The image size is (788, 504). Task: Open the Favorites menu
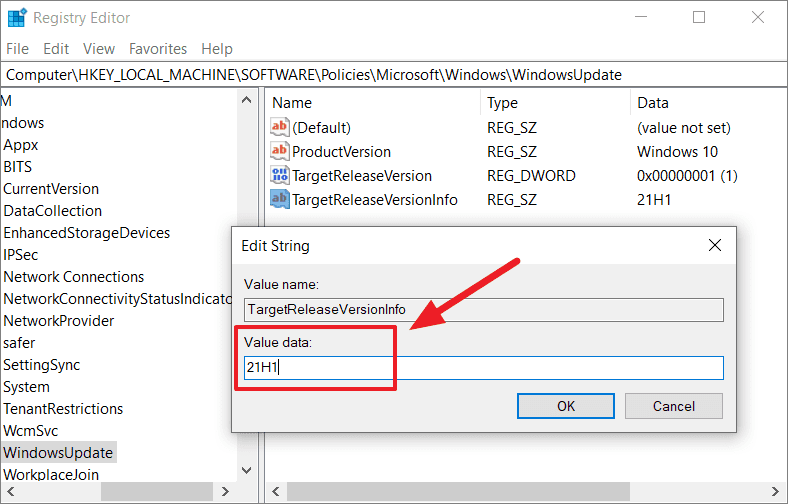pos(158,49)
